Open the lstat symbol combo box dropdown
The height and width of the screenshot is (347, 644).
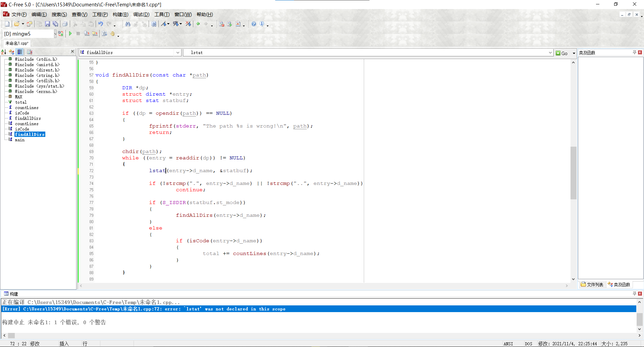(x=550, y=53)
